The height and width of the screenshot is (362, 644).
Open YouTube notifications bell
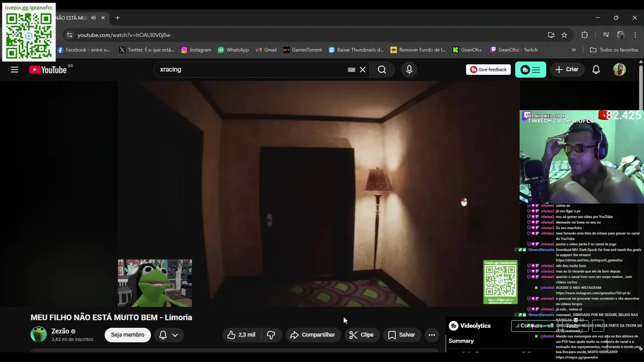tap(596, 69)
